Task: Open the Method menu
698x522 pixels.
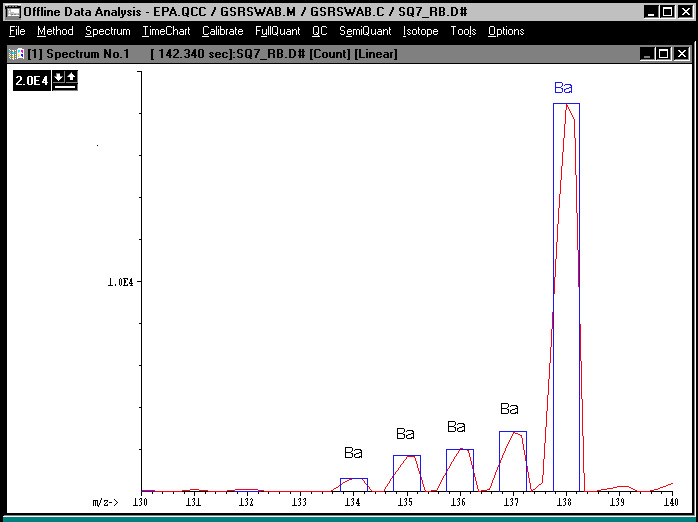Action: pos(55,31)
